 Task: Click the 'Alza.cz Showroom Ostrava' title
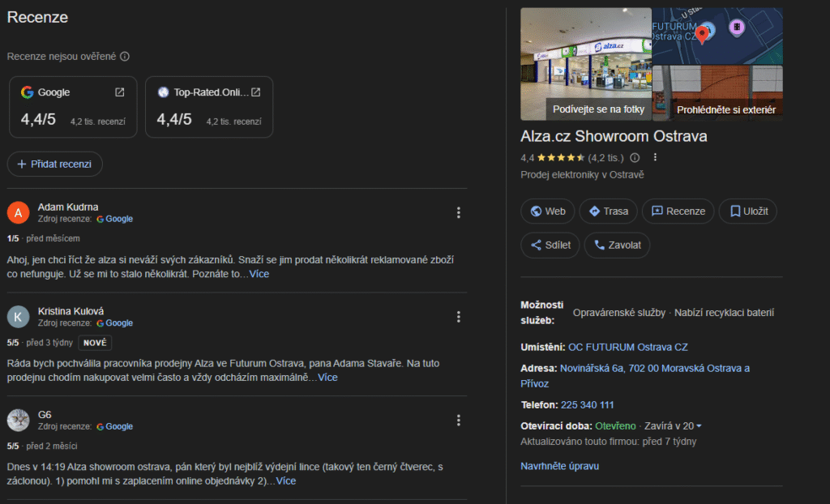(x=614, y=136)
